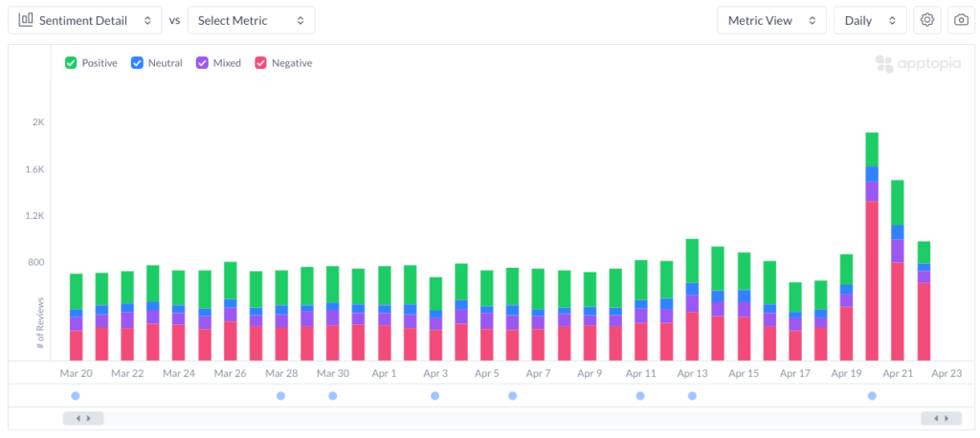The width and height of the screenshot is (980, 438).
Task: Toggle the Neutral sentiment checkbox
Action: [137, 63]
